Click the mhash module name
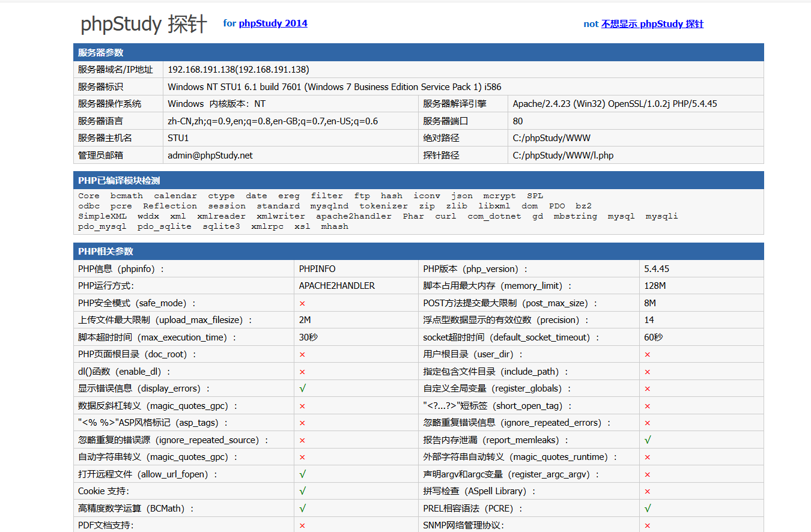This screenshot has width=811, height=532. [335, 226]
